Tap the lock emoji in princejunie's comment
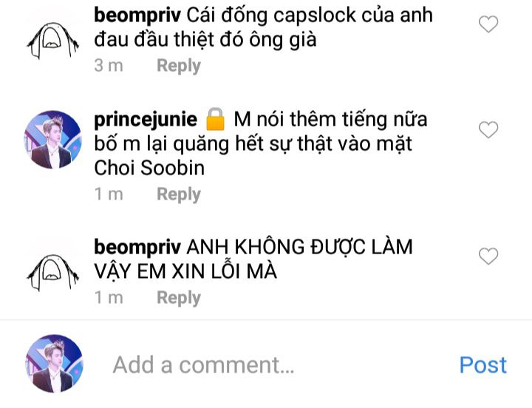This screenshot has height=408, width=532. [x=216, y=119]
